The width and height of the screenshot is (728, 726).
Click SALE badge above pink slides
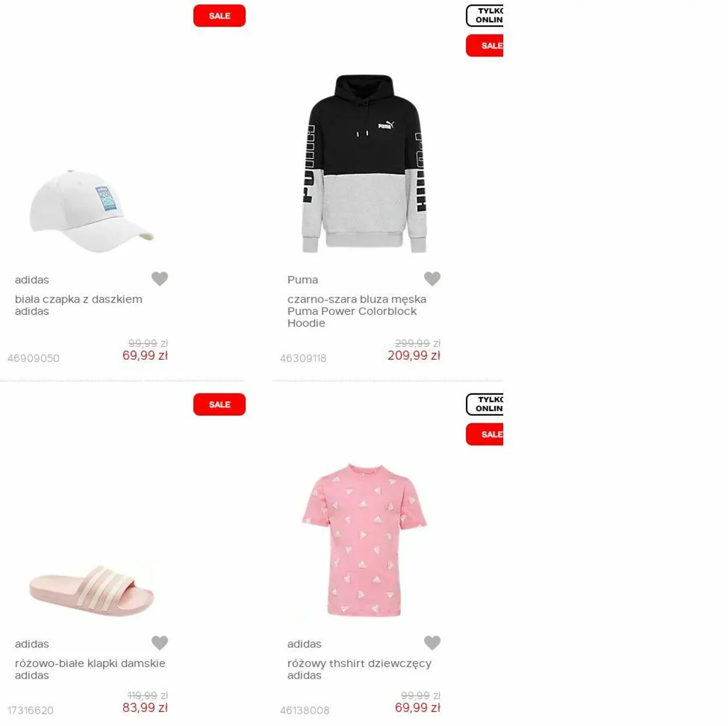coord(220,405)
